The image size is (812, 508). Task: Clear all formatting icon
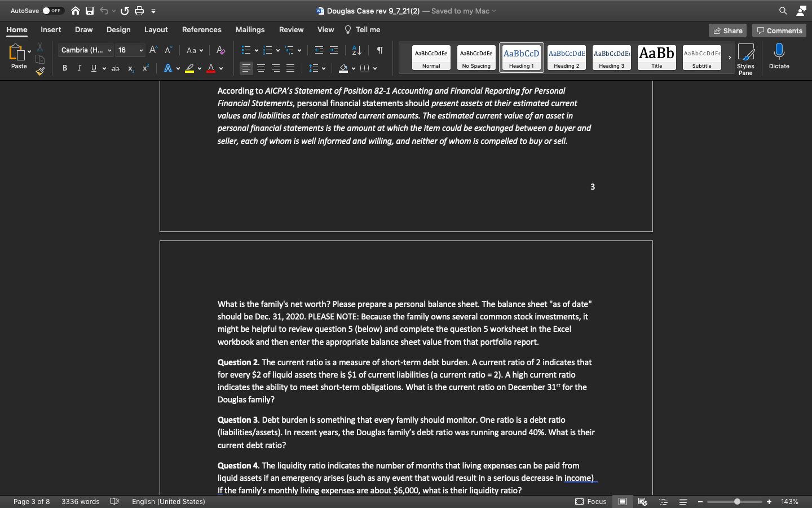[x=221, y=50]
